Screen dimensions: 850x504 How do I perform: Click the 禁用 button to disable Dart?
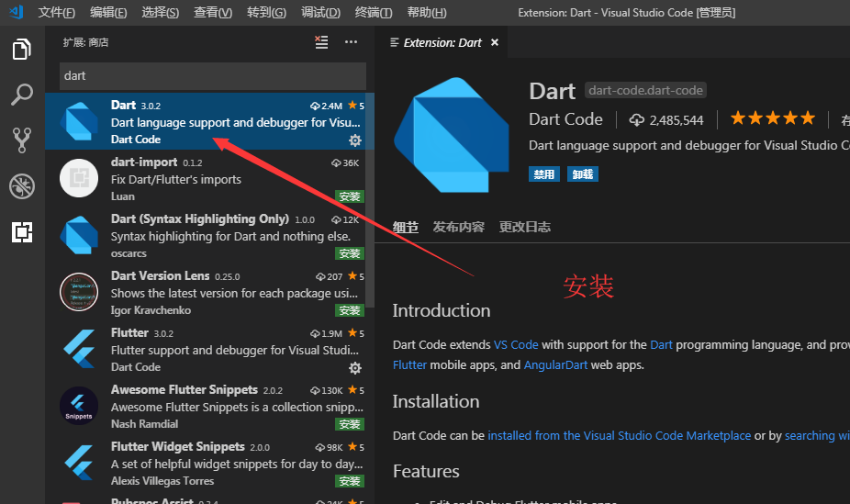click(544, 174)
